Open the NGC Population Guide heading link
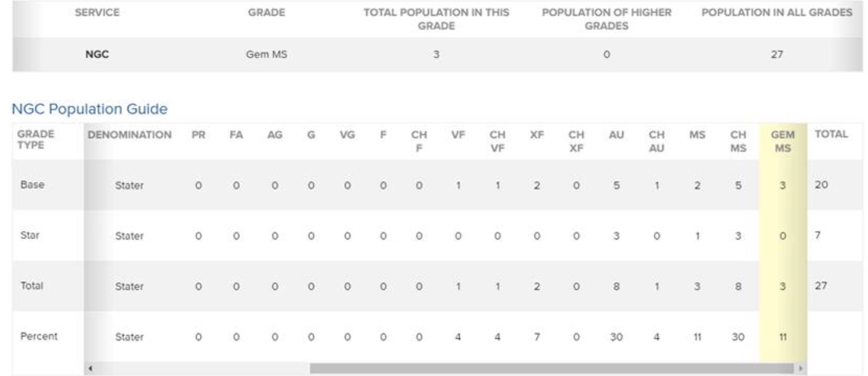 tap(90, 109)
